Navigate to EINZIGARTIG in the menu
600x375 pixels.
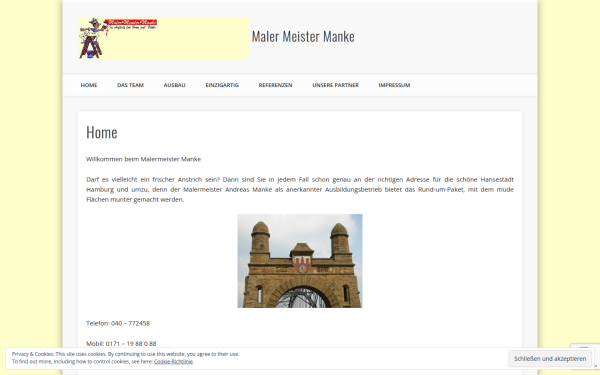tap(222, 85)
